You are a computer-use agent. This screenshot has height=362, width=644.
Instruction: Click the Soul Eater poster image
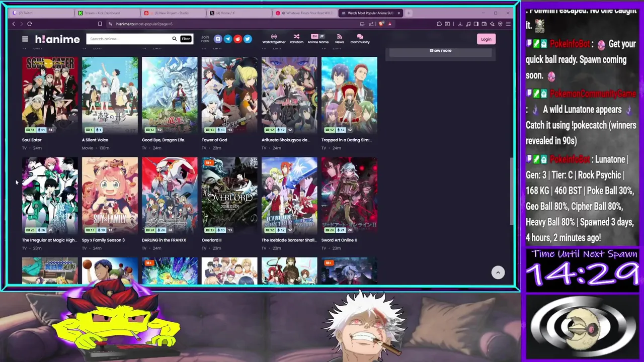pos(50,96)
